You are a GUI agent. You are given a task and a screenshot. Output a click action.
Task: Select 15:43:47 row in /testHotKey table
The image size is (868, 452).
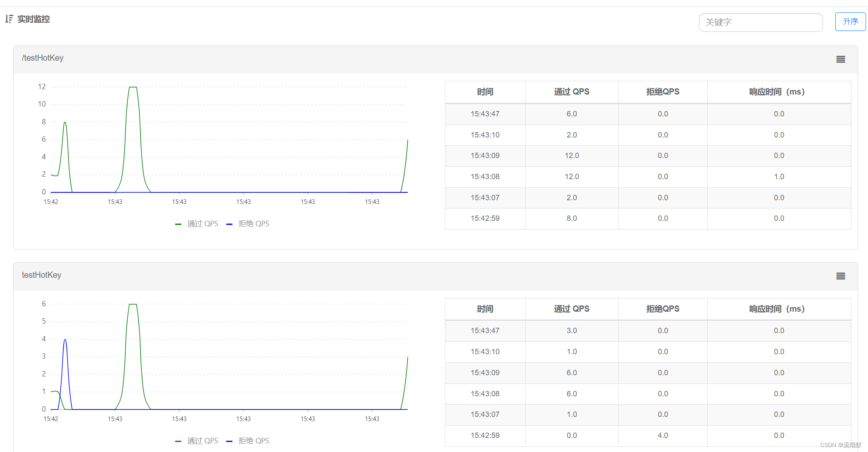pyautogui.click(x=648, y=114)
